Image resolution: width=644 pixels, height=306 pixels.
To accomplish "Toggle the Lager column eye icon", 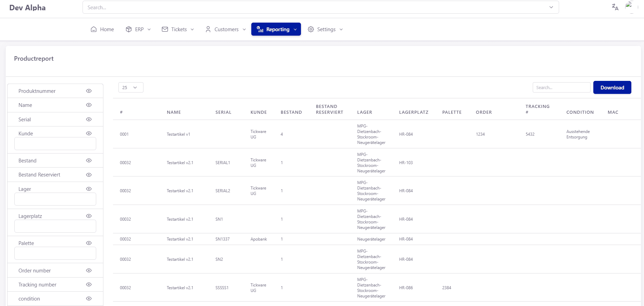I will [89, 189].
